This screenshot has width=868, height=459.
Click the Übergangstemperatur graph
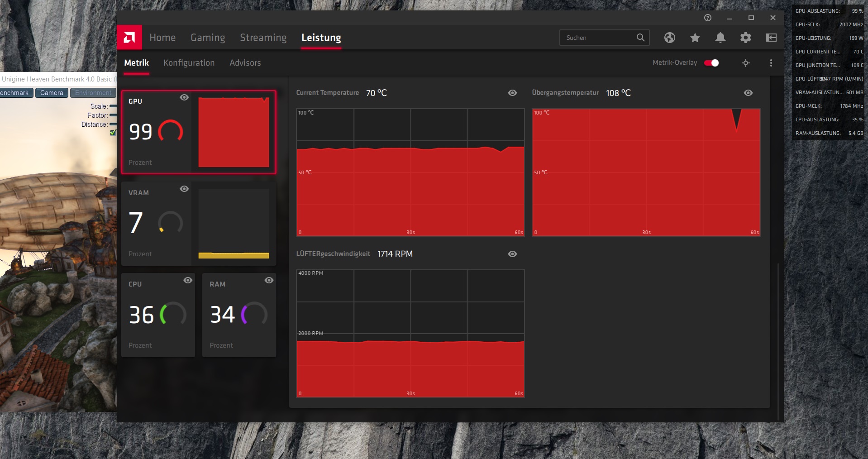tap(646, 172)
